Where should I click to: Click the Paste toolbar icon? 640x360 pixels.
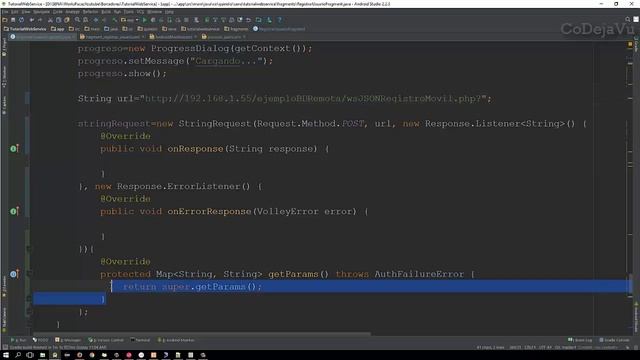[67, 20]
